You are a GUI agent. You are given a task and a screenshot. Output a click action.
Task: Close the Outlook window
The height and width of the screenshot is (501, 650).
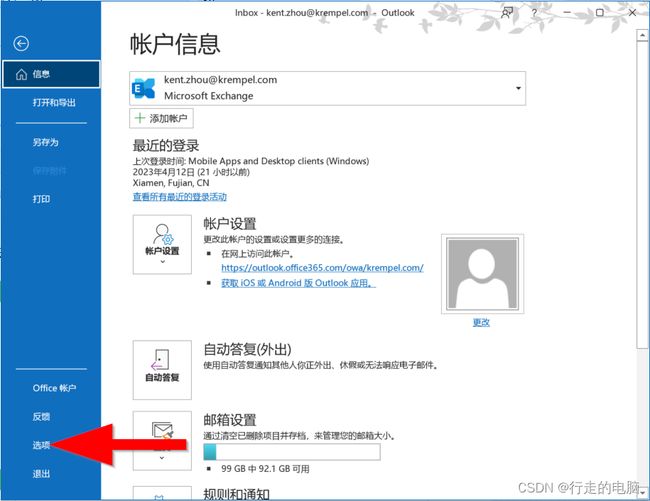pyautogui.click(x=632, y=13)
